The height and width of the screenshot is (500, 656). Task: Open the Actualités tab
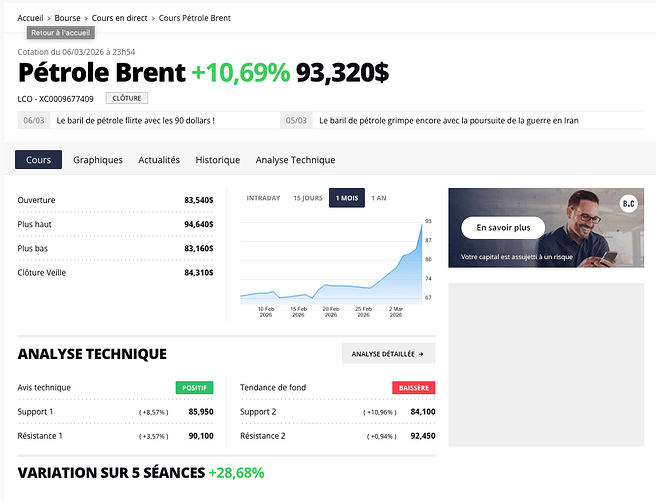click(x=159, y=160)
